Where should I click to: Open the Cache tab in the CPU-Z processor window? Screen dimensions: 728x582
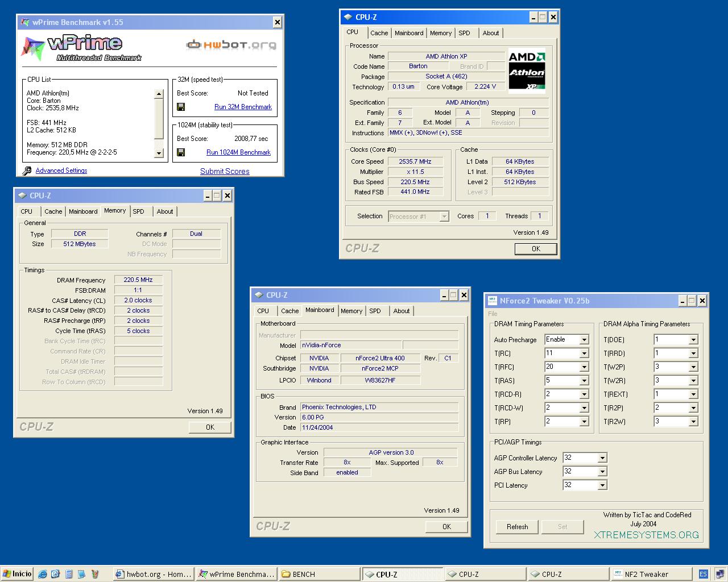coord(379,33)
